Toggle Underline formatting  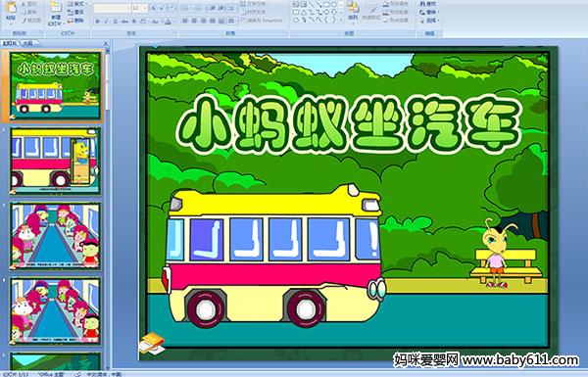115,22
